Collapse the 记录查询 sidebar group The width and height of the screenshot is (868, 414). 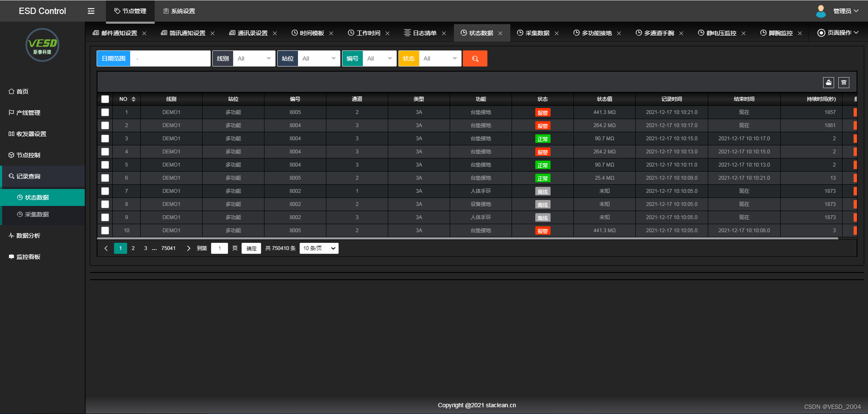(42, 176)
